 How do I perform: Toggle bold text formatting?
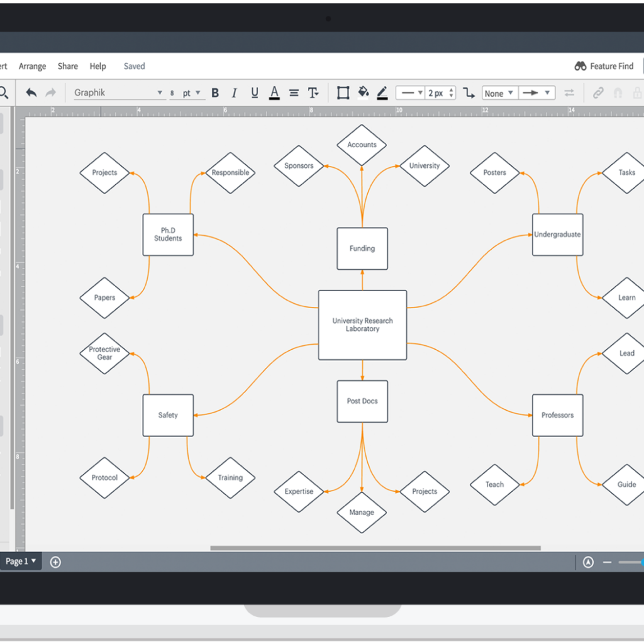click(215, 93)
